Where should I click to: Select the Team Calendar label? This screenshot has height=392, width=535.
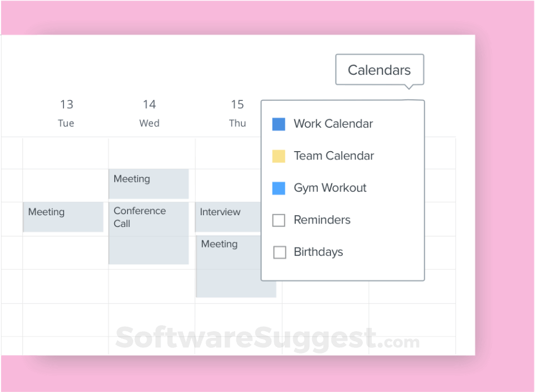[x=334, y=156]
